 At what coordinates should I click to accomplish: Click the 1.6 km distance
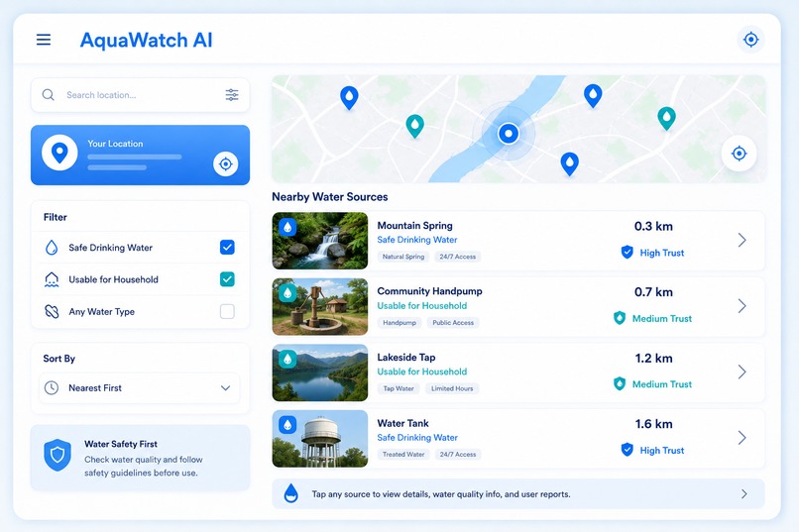[x=653, y=424]
